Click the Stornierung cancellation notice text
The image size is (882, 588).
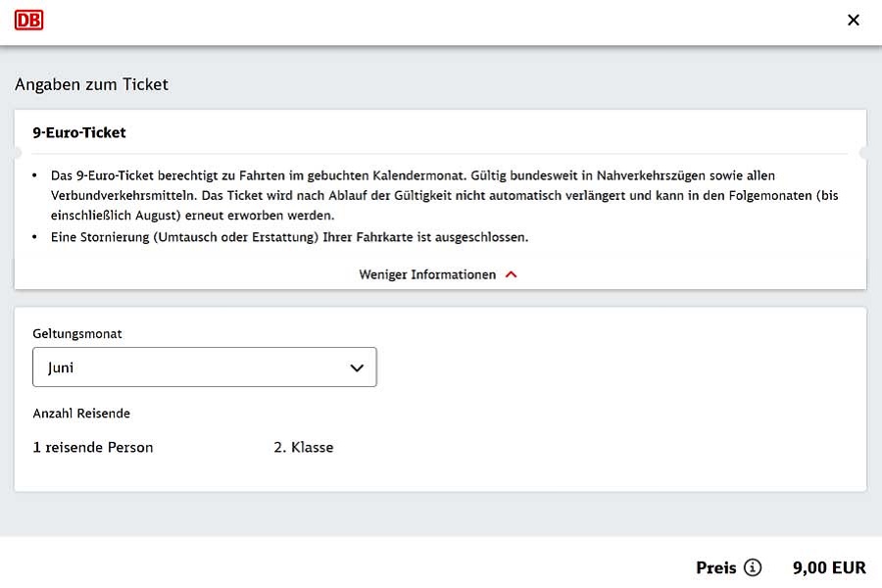tap(290, 237)
